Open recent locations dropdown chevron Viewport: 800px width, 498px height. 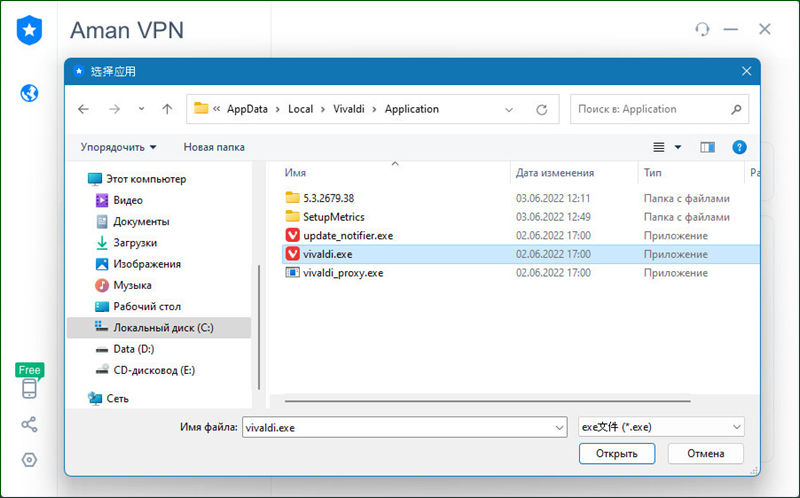point(141,109)
